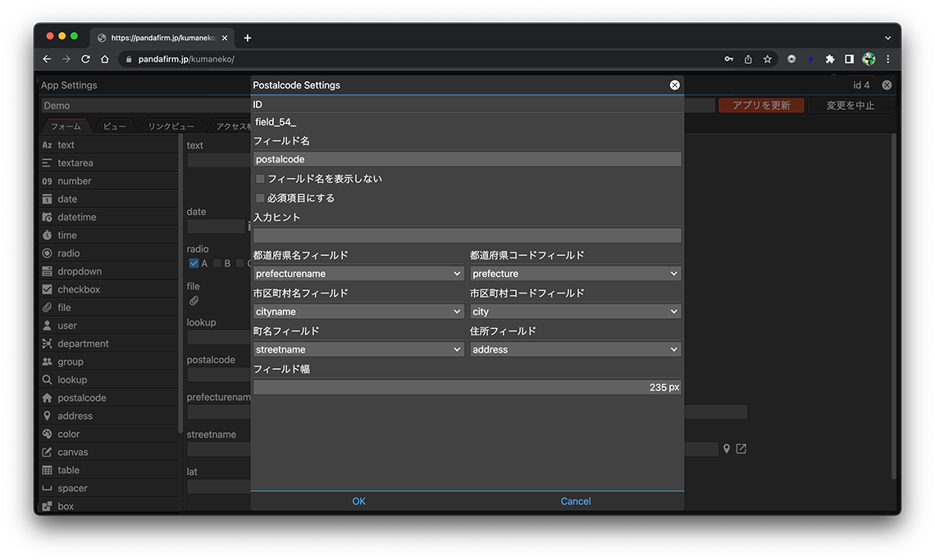The height and width of the screenshot is (560, 935).
Task: Select the color palette field icon
Action: [48, 434]
